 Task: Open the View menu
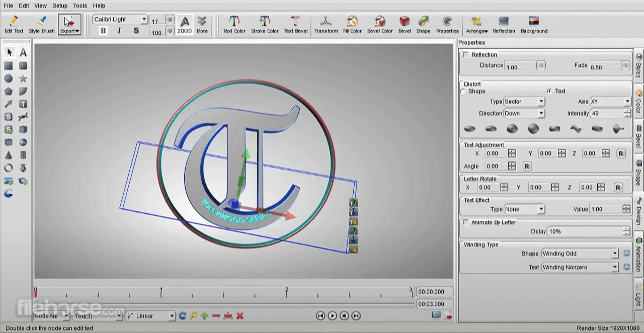[41, 6]
